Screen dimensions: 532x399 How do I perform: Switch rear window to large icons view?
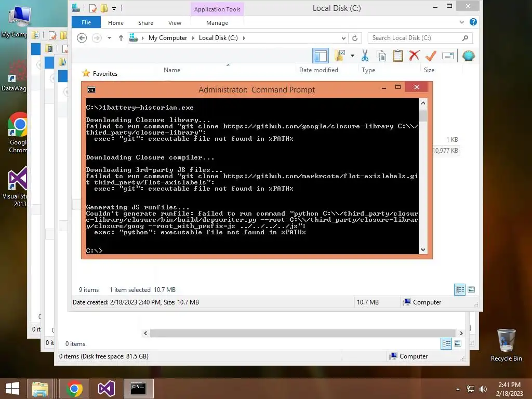tap(458, 344)
